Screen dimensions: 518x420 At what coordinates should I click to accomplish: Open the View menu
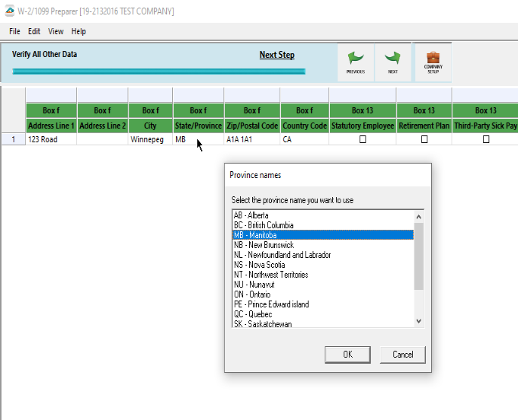[x=56, y=32]
